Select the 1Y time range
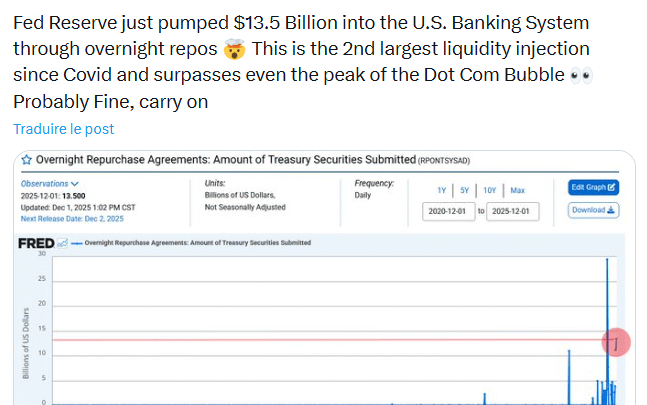This screenshot has width=647, height=405. coord(442,190)
